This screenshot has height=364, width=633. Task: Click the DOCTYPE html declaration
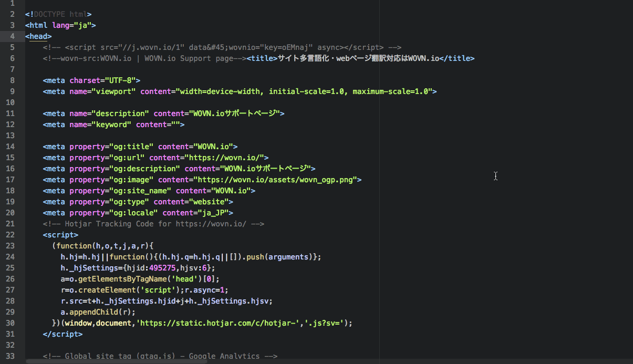(58, 14)
